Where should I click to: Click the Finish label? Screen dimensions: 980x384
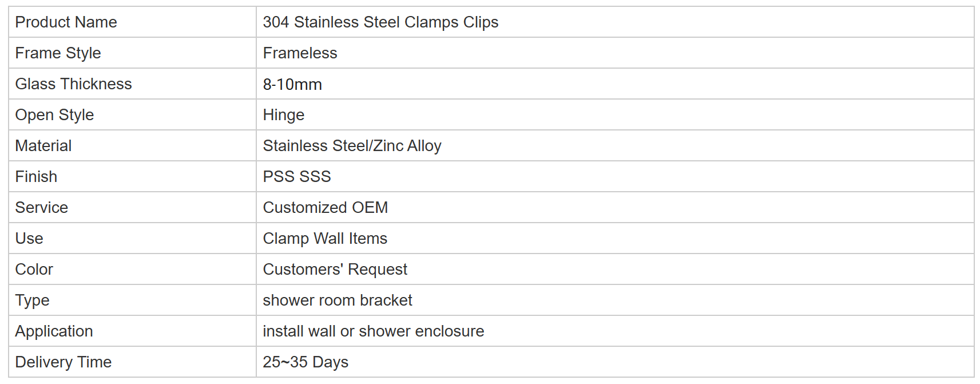36,177
